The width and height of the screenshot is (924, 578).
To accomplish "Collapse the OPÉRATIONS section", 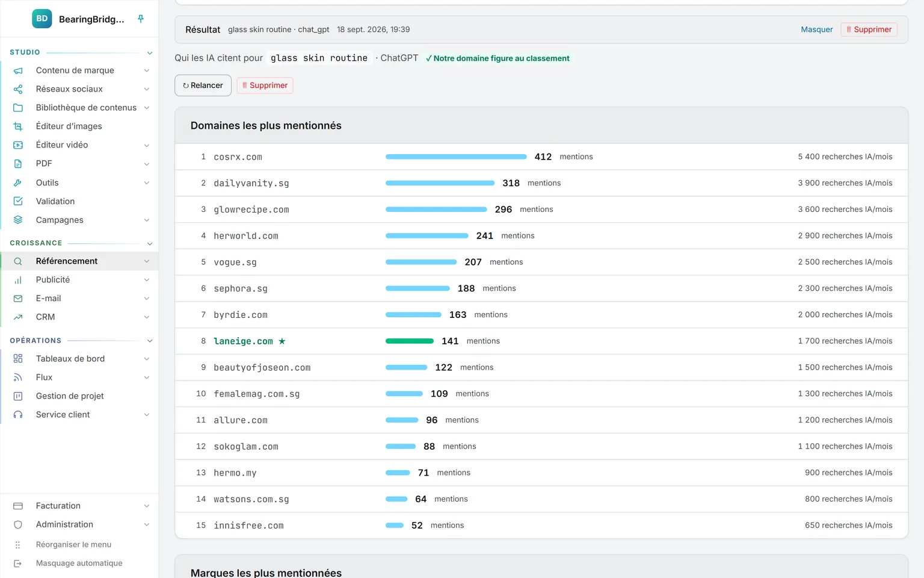I will 150,341.
